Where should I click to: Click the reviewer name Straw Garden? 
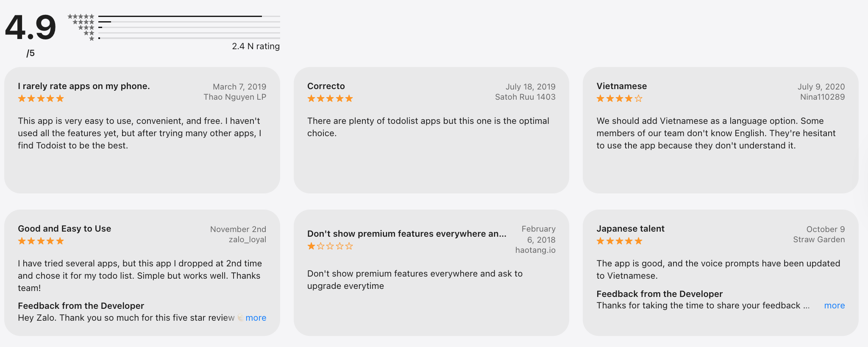tap(818, 239)
